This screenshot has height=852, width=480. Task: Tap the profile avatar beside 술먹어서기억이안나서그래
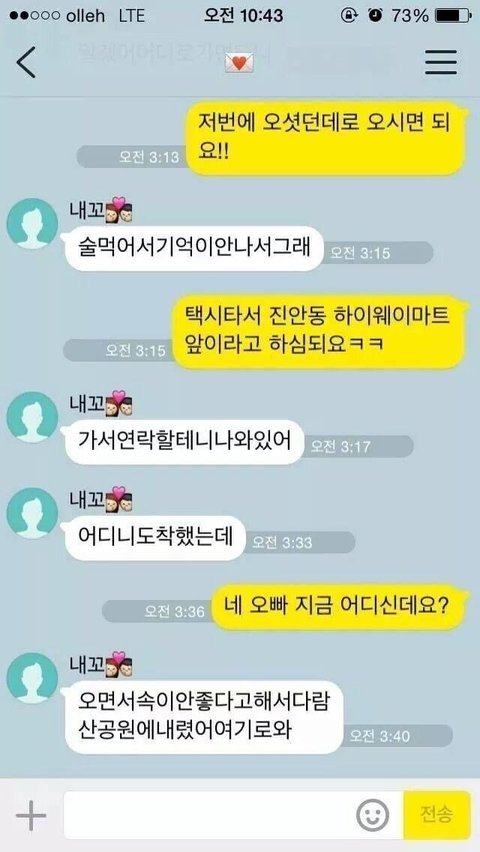point(32,224)
